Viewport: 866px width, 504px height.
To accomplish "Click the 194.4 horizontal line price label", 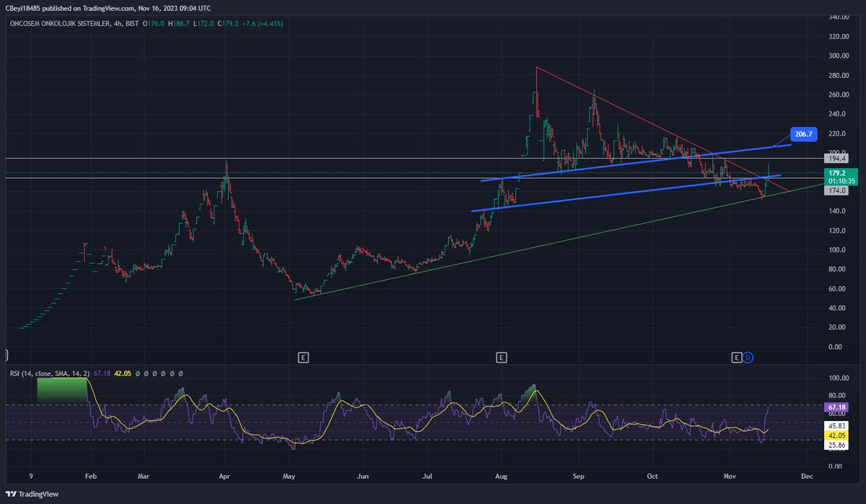I will [836, 158].
